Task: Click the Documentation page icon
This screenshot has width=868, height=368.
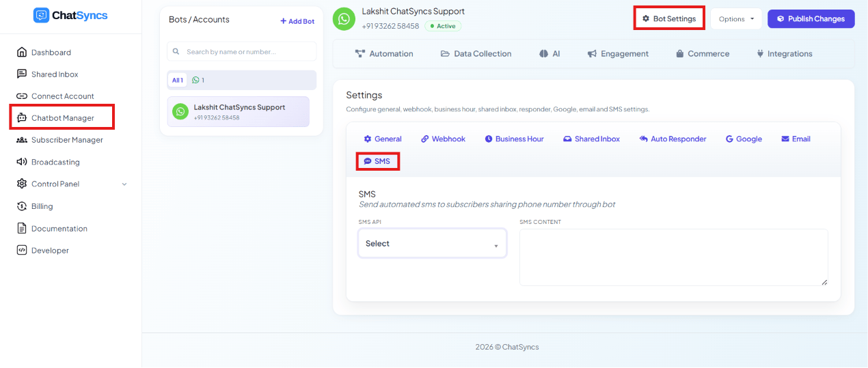Action: [x=22, y=229]
